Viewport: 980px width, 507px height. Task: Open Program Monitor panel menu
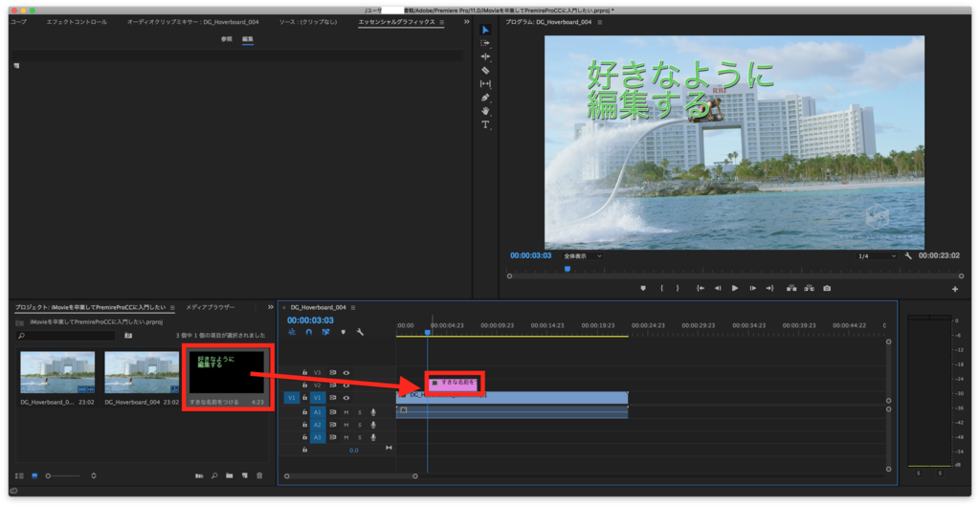pos(600,22)
